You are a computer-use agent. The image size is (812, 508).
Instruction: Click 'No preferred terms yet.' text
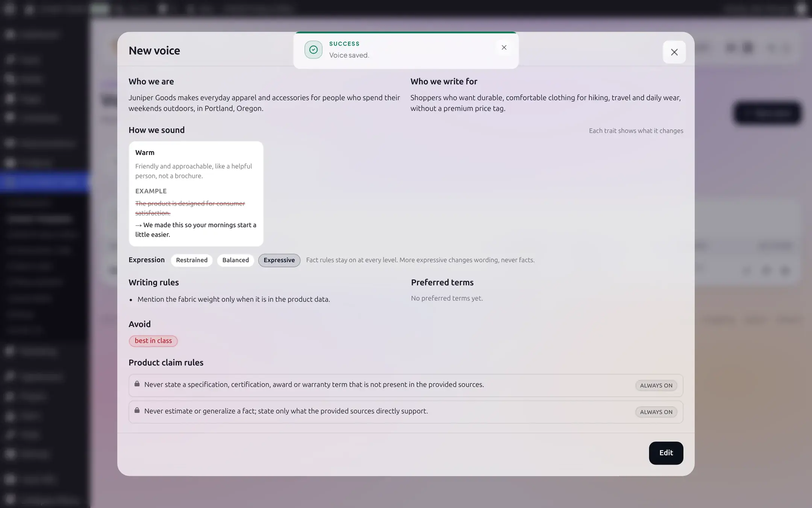coord(447,298)
